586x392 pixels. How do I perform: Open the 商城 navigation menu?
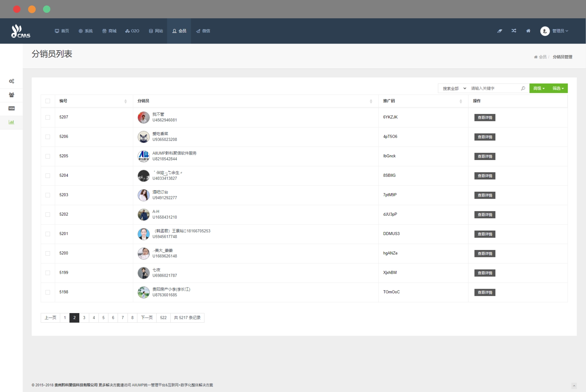(x=109, y=31)
